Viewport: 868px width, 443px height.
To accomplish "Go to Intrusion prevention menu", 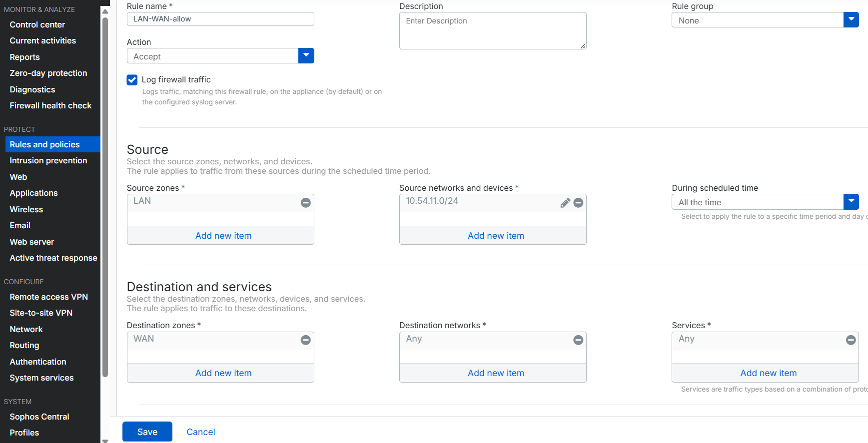I will [48, 161].
